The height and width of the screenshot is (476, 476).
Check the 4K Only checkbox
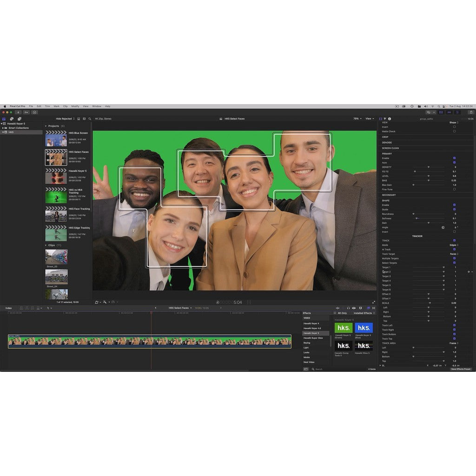click(x=335, y=313)
